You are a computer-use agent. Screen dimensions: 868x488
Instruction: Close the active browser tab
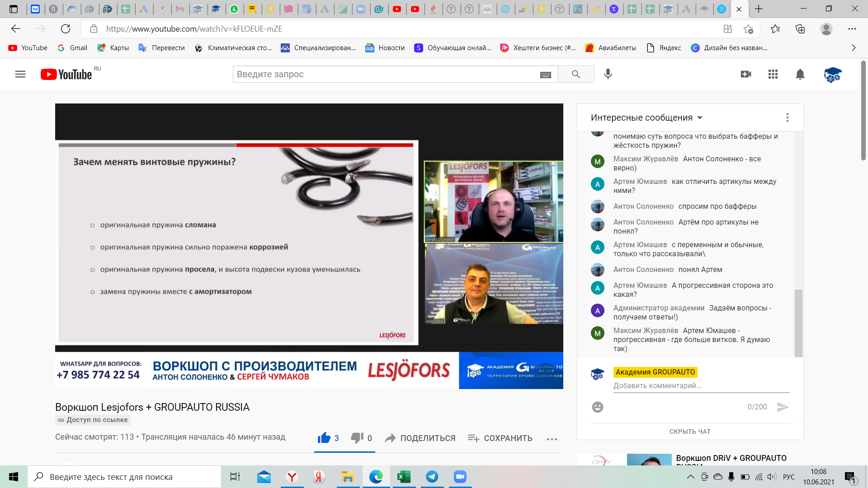739,9
